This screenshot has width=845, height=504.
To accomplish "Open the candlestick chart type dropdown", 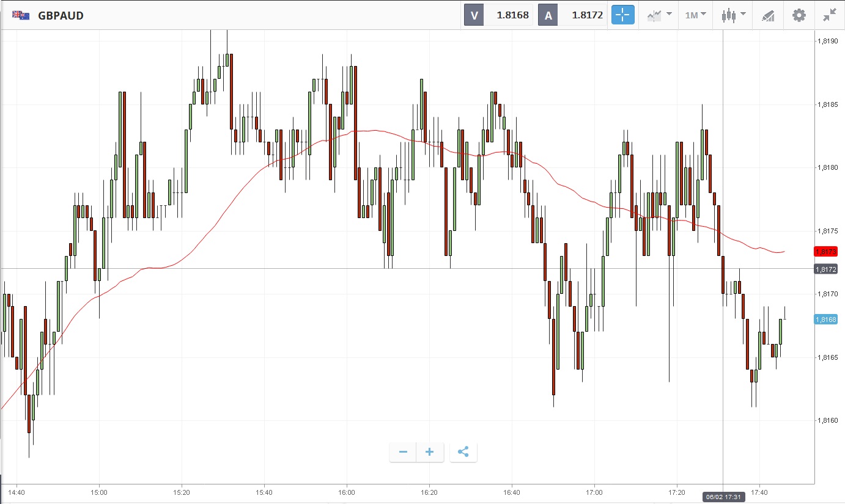I will pyautogui.click(x=733, y=15).
